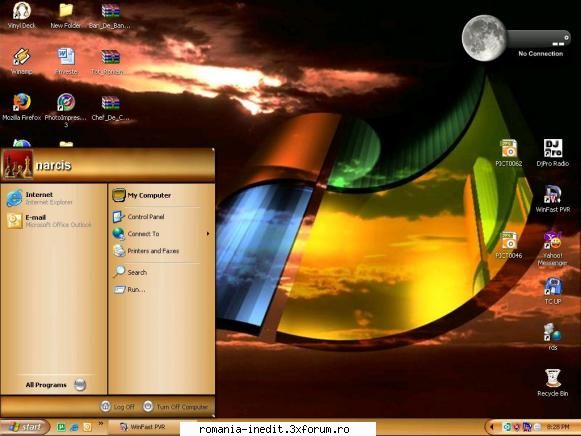Expand hidden system tray icons arrow
The image size is (581, 436).
coord(492,427)
